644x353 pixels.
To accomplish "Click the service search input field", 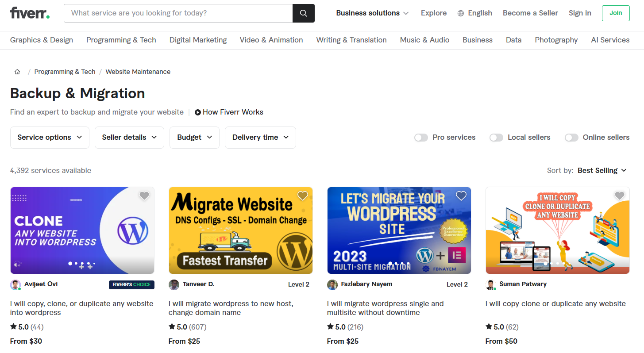I will [x=178, y=13].
